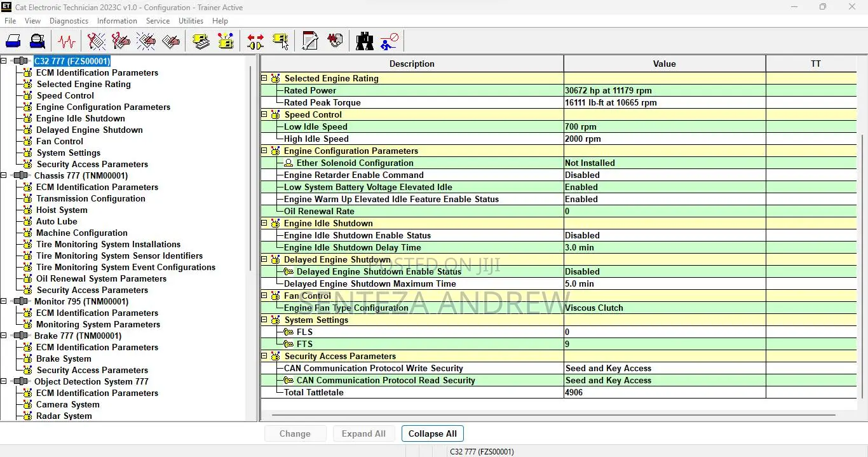Click the Connect/Disconnect red-arrows plug icon
This screenshot has height=457, width=868.
tap(255, 41)
